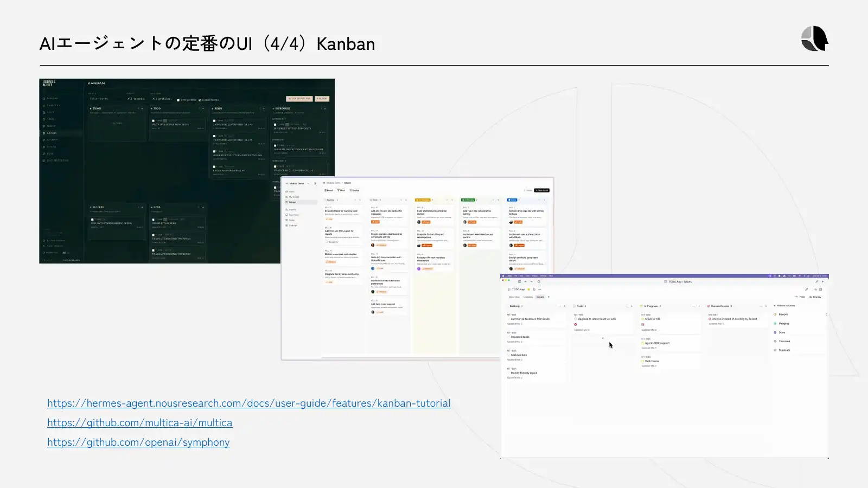Open Issues in Multica sidebar
This screenshot has height=488, width=868.
[x=301, y=202]
